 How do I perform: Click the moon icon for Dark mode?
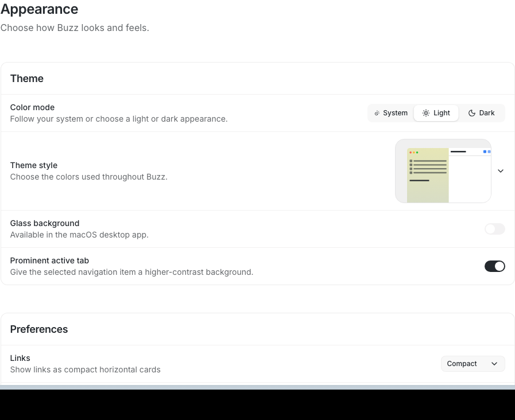pyautogui.click(x=471, y=113)
